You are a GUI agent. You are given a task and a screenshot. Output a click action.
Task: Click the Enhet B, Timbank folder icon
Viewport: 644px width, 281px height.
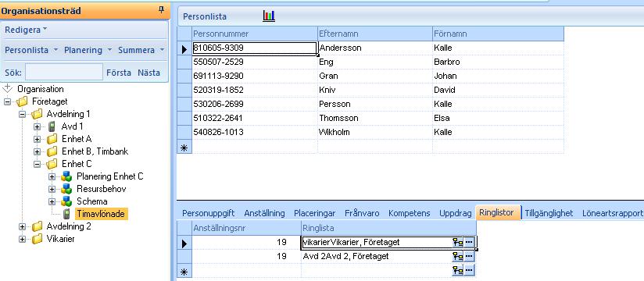(x=52, y=151)
